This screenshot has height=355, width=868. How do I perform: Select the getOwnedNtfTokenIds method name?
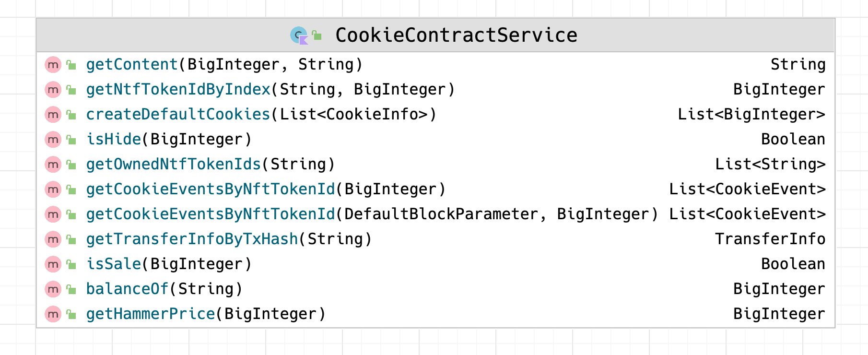click(174, 164)
